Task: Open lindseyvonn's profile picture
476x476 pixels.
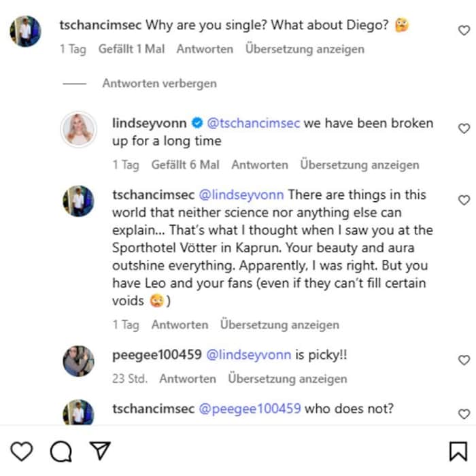Action: (79, 129)
